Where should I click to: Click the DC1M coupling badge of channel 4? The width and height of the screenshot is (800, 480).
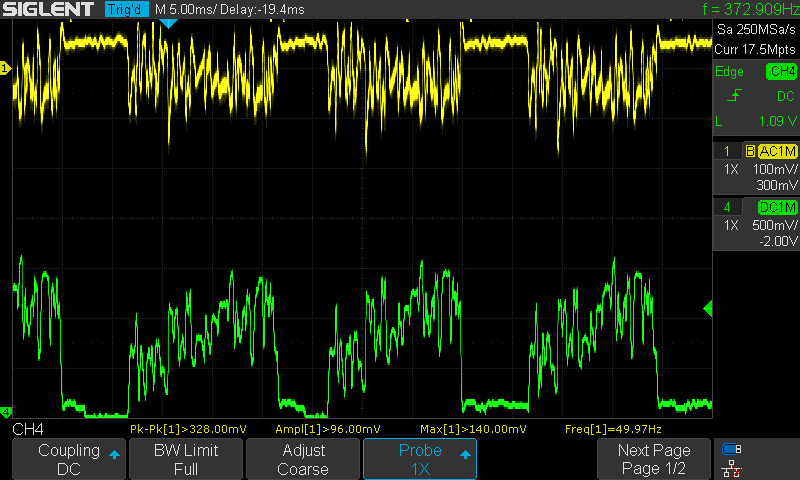pyautogui.click(x=778, y=207)
